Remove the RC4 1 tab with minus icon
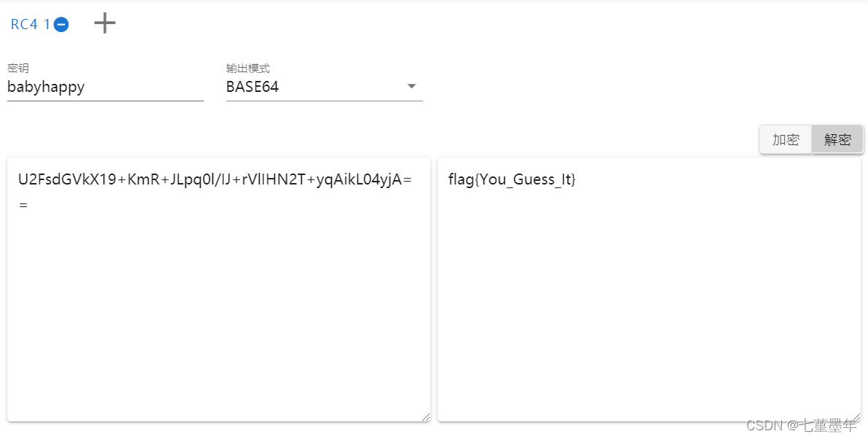Viewport: 868px width, 439px height. click(61, 25)
